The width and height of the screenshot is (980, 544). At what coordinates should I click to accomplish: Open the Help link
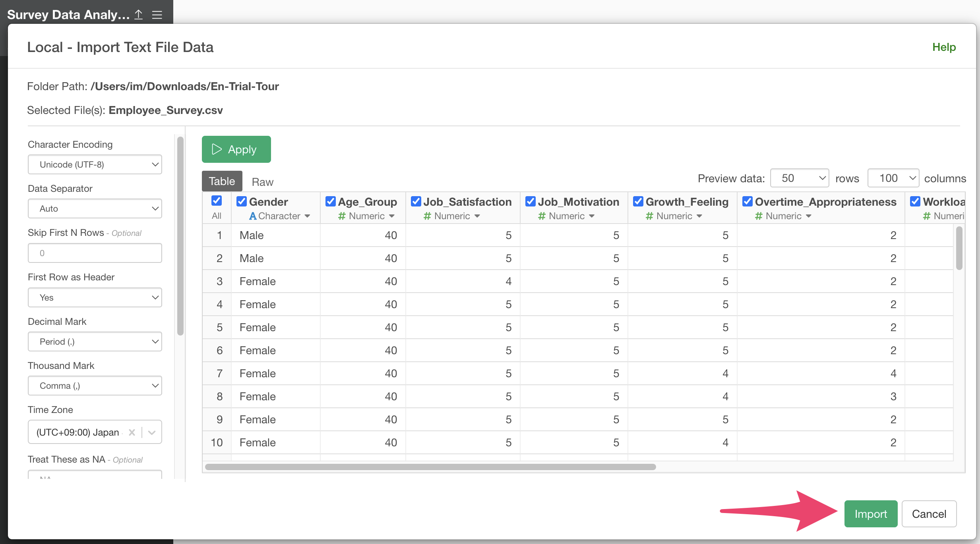coord(944,47)
